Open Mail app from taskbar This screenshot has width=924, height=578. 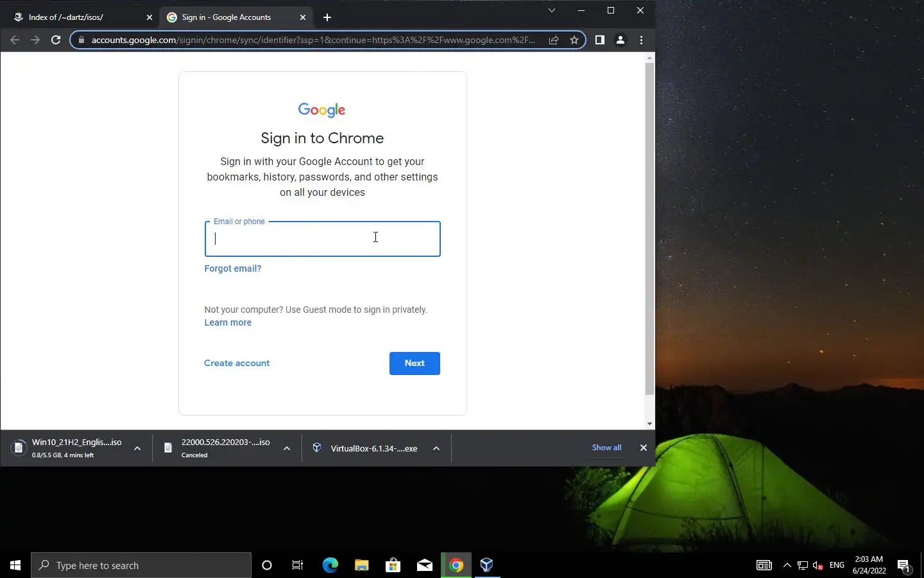point(424,565)
